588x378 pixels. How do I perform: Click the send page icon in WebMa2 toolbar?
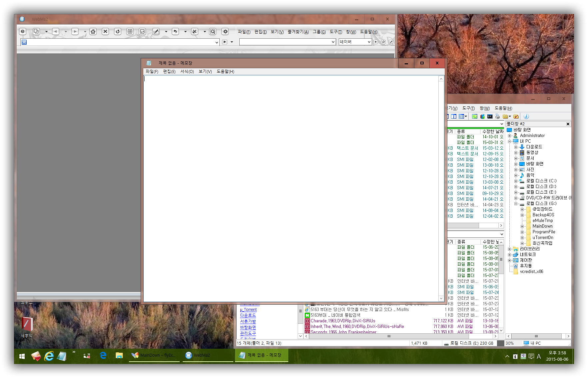(x=143, y=32)
